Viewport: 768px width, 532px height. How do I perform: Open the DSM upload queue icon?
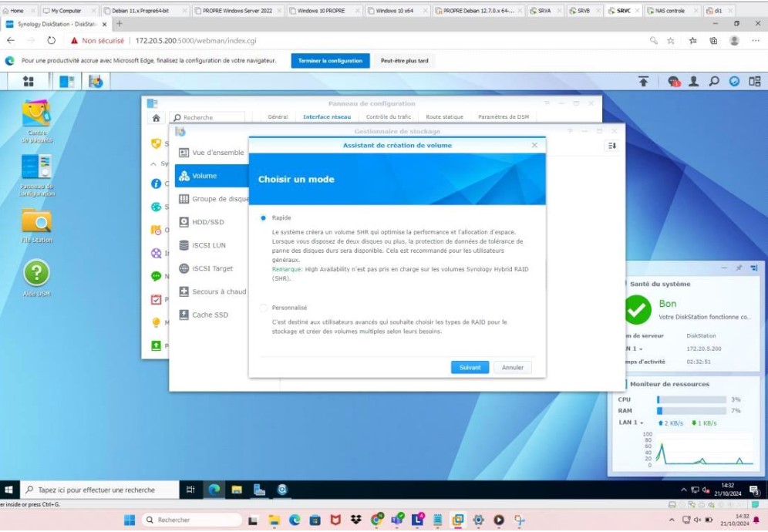coord(644,81)
